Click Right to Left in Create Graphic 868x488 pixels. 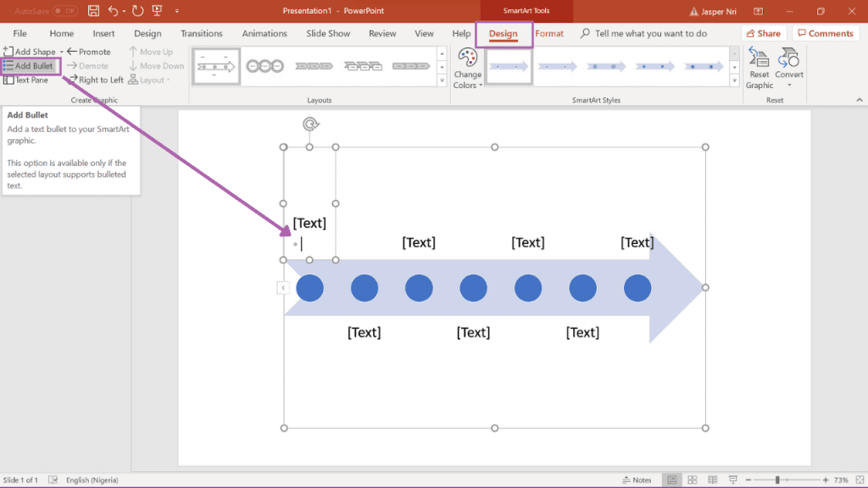pyautogui.click(x=95, y=80)
